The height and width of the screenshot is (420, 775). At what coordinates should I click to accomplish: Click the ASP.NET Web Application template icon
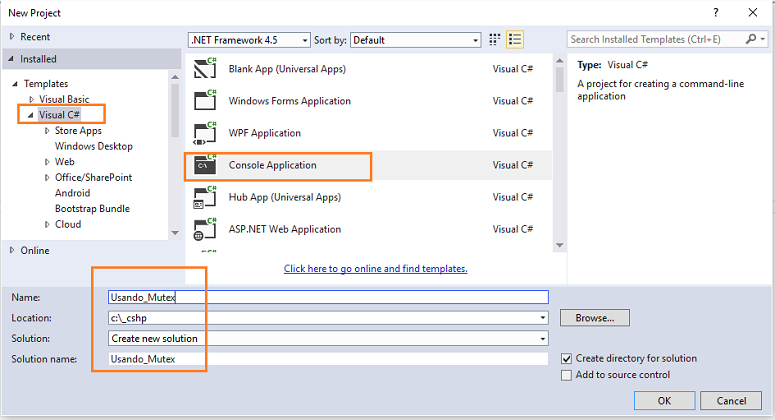coord(205,229)
